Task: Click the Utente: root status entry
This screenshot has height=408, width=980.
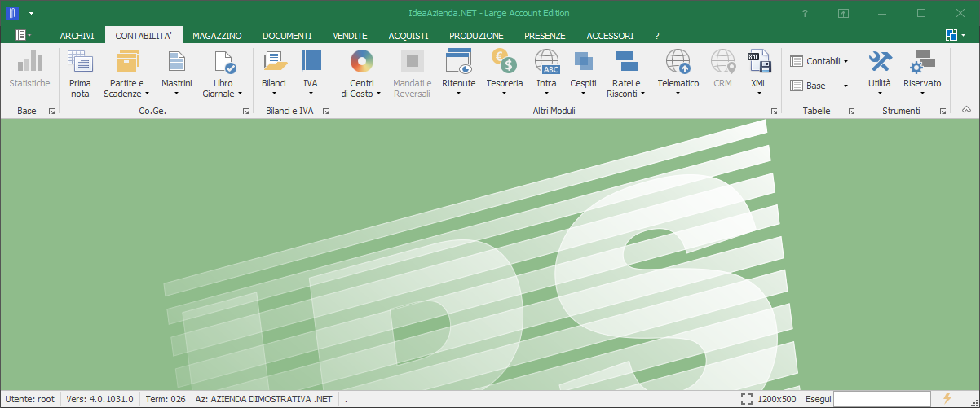Action: click(29, 399)
